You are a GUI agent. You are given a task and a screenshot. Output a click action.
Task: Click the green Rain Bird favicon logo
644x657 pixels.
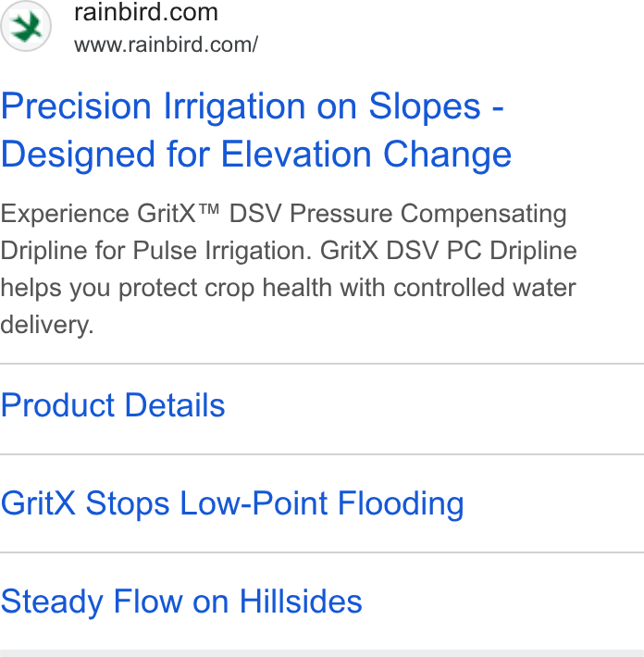point(26,26)
